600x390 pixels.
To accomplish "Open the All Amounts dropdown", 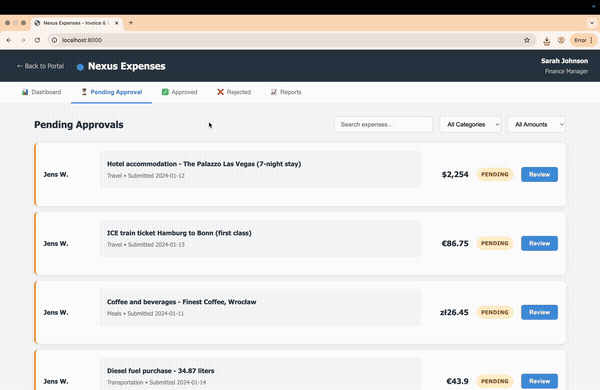I will pos(536,124).
